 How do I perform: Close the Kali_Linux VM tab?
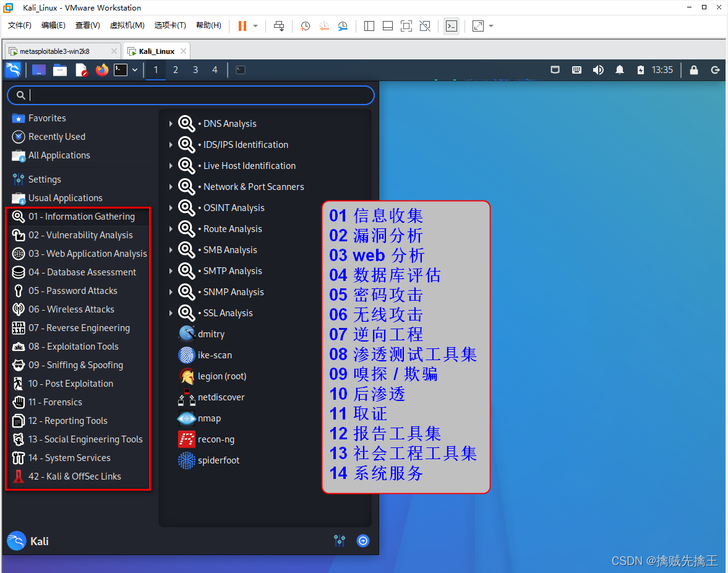pos(184,51)
